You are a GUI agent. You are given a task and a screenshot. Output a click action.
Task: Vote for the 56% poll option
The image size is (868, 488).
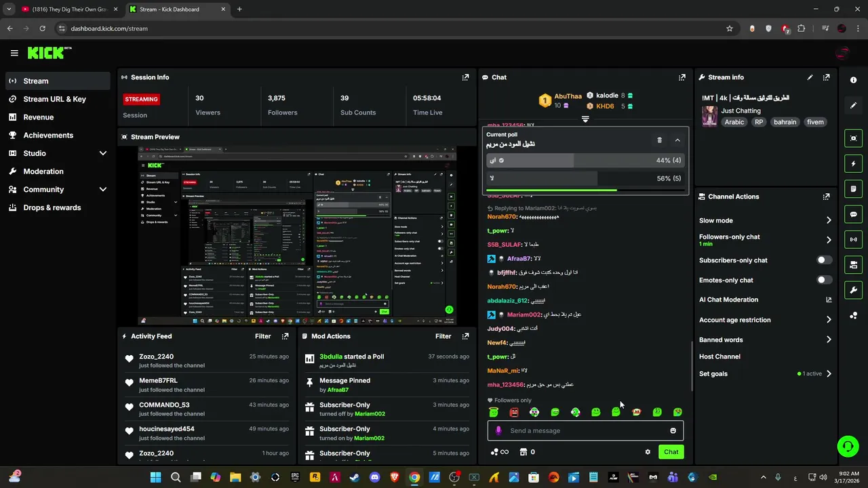585,178
